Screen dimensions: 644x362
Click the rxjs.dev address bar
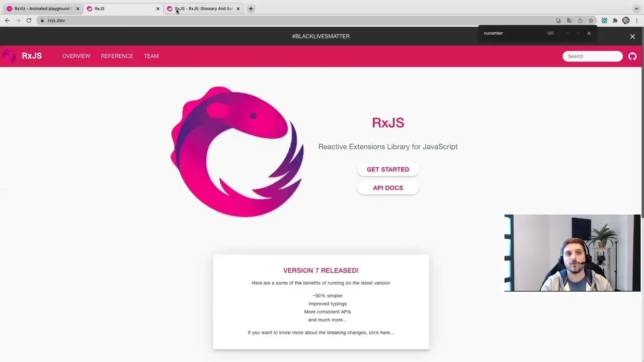(x=297, y=21)
